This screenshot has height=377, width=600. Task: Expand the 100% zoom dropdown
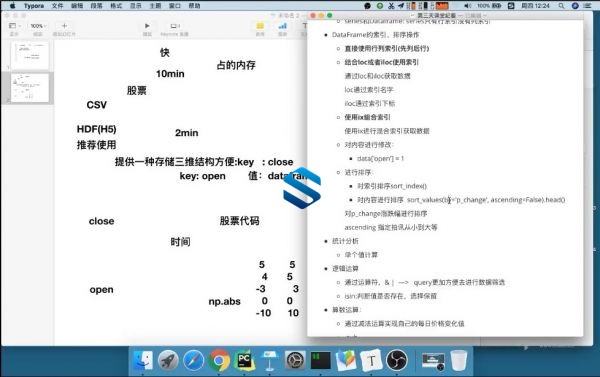pos(38,26)
